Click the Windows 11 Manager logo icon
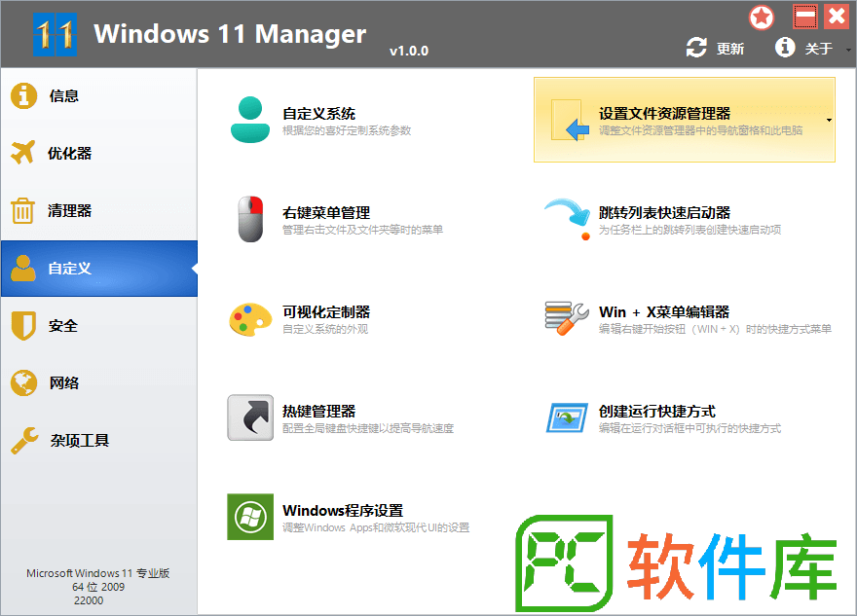Viewport: 857px width, 616px height. click(x=55, y=34)
